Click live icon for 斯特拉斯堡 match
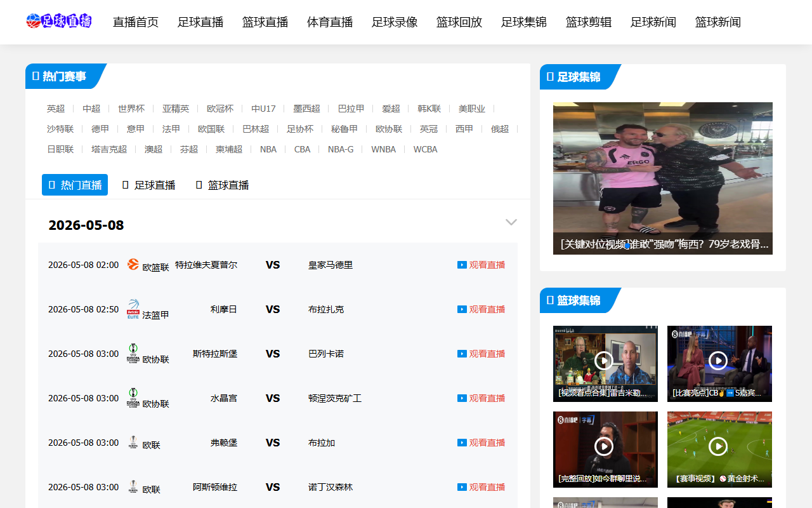 click(x=462, y=354)
